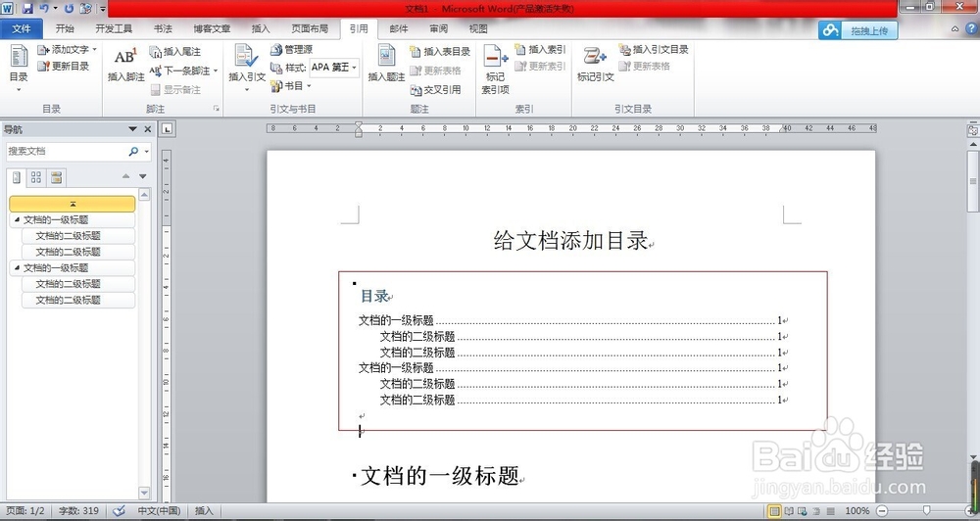Viewport: 980px width, 521px height.
Task: Select the browse search results tab
Action: 56,177
